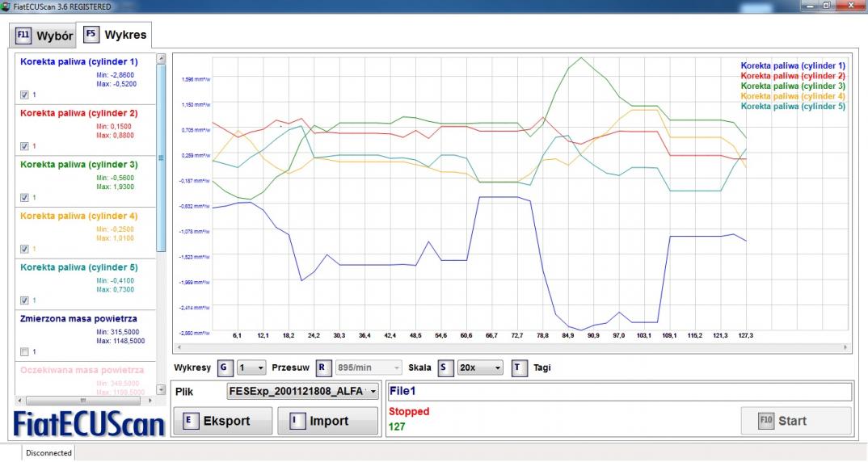The width and height of the screenshot is (868, 462).
Task: Enable the Zmierzona masa powietrza checkbox
Action: (x=24, y=351)
